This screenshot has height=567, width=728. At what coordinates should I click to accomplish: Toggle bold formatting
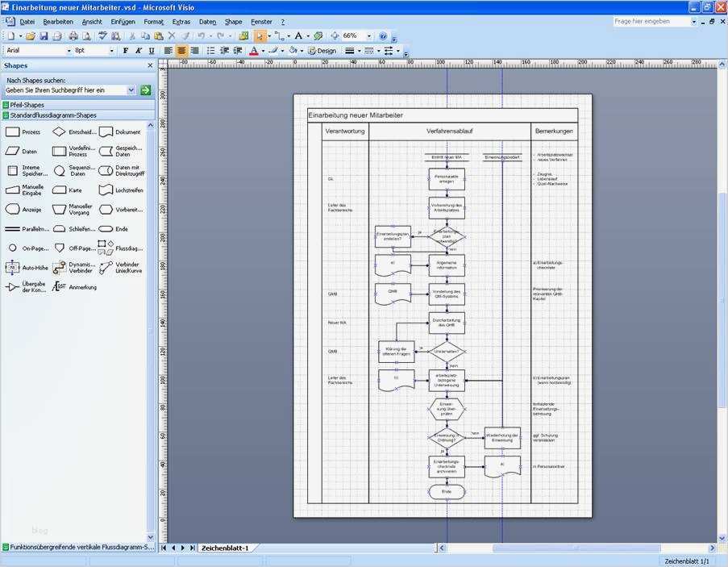(126, 50)
